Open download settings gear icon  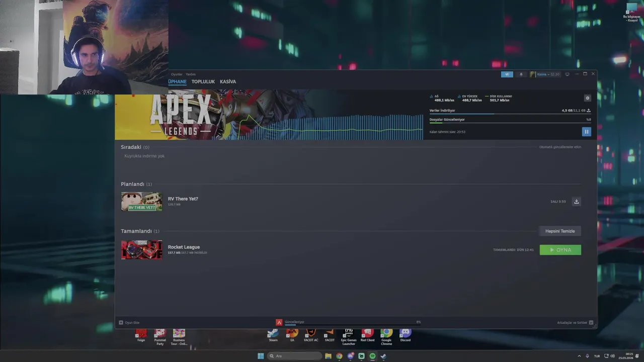587,98
